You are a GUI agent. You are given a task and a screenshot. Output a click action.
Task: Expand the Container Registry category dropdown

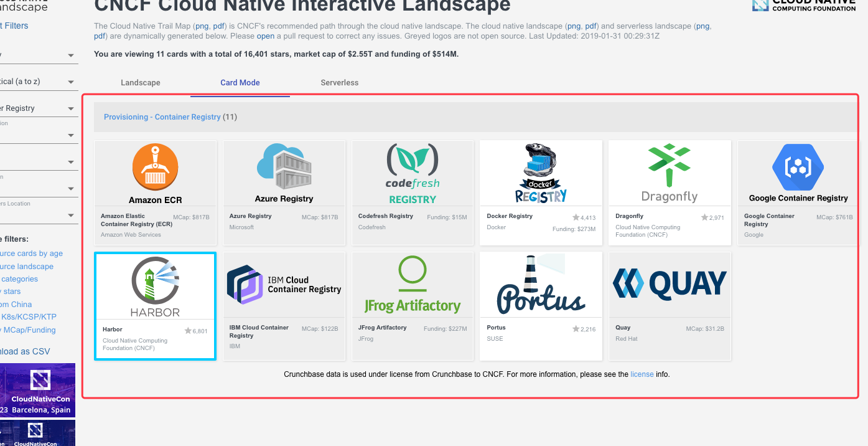pos(37,108)
